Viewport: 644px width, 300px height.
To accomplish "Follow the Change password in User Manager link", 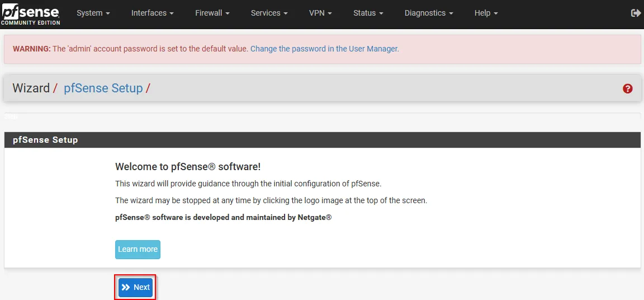I will 324,49.
